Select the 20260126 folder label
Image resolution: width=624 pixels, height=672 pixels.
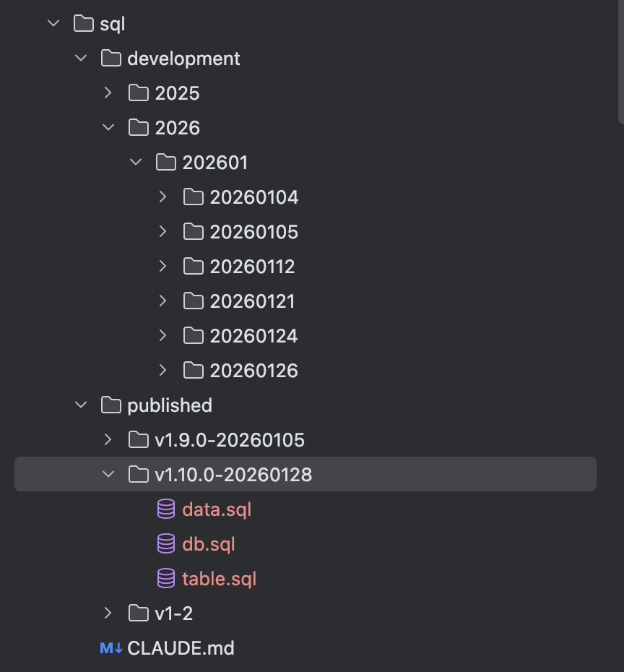(x=253, y=371)
